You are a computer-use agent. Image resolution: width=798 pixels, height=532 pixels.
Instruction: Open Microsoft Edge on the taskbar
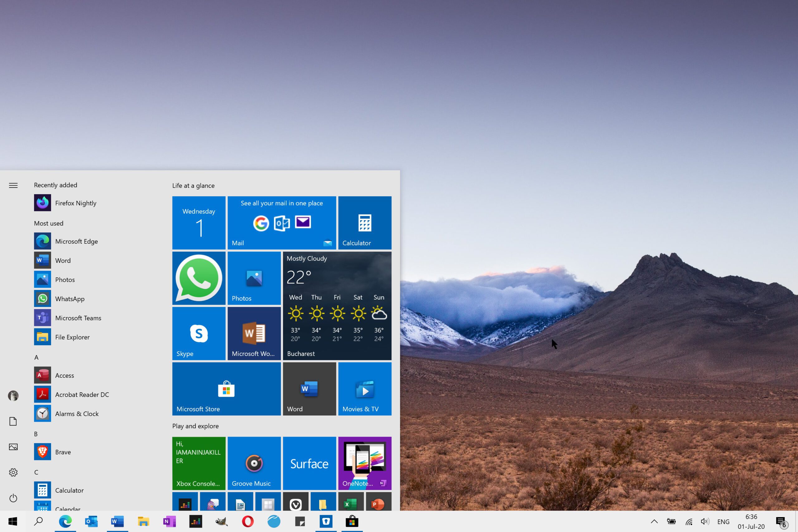[65, 521]
